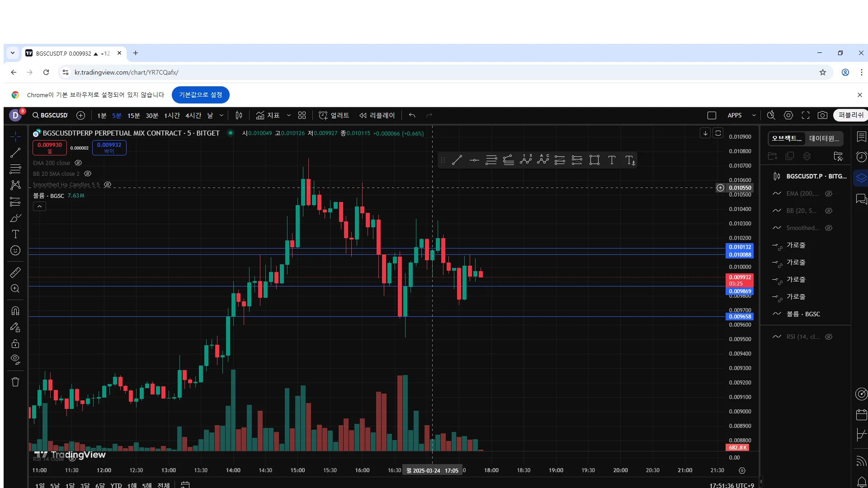
Task: Open chart settings gear icon
Action: tap(788, 115)
